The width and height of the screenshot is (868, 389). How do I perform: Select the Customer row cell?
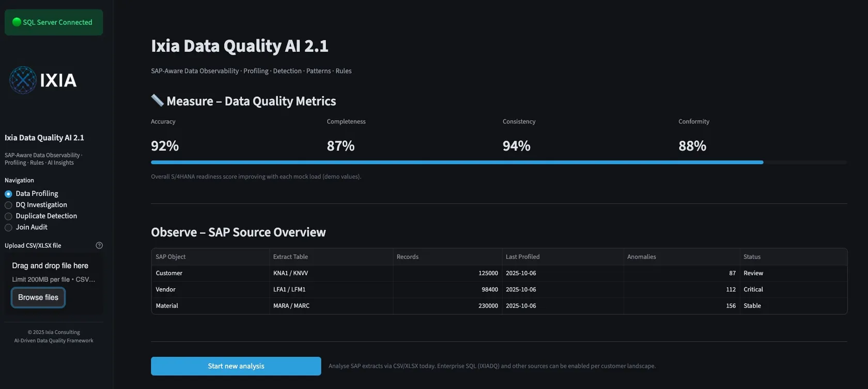pos(210,273)
